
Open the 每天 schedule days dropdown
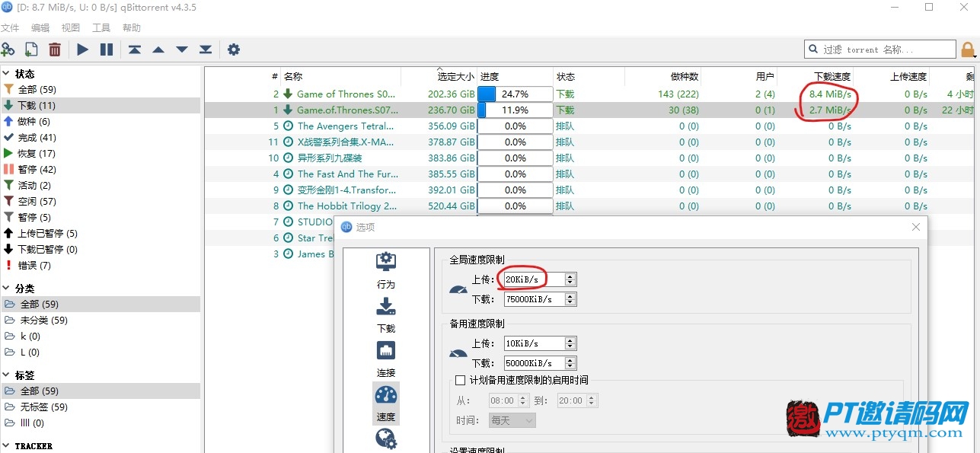512,420
